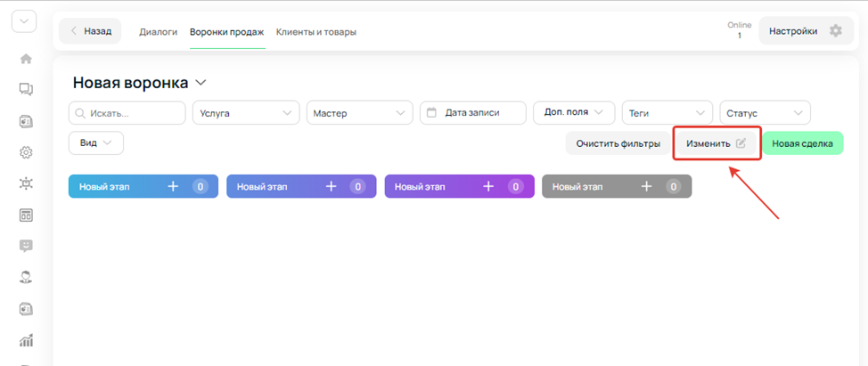Click the gear icon in Настройки button
Screen dimensions: 868x366
click(835, 31)
